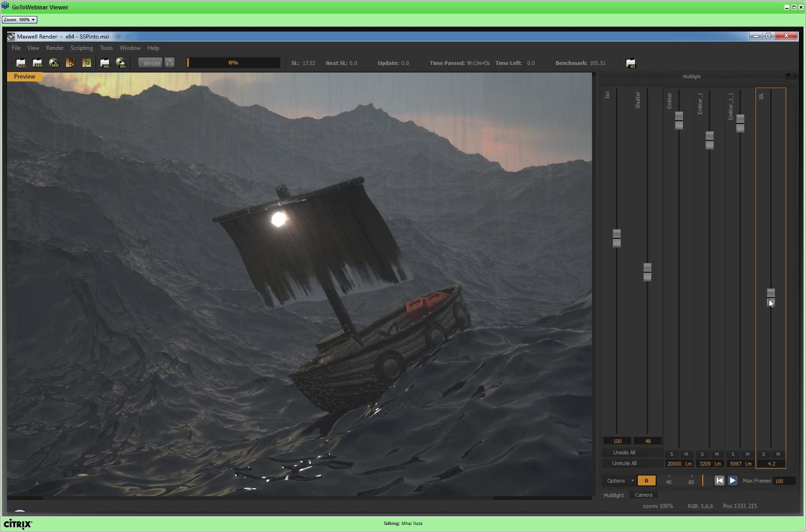Open the File menu
The image size is (806, 532).
pos(16,48)
